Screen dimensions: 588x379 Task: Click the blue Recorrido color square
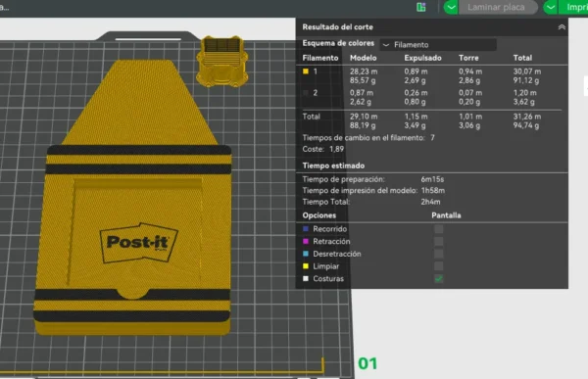(x=306, y=229)
